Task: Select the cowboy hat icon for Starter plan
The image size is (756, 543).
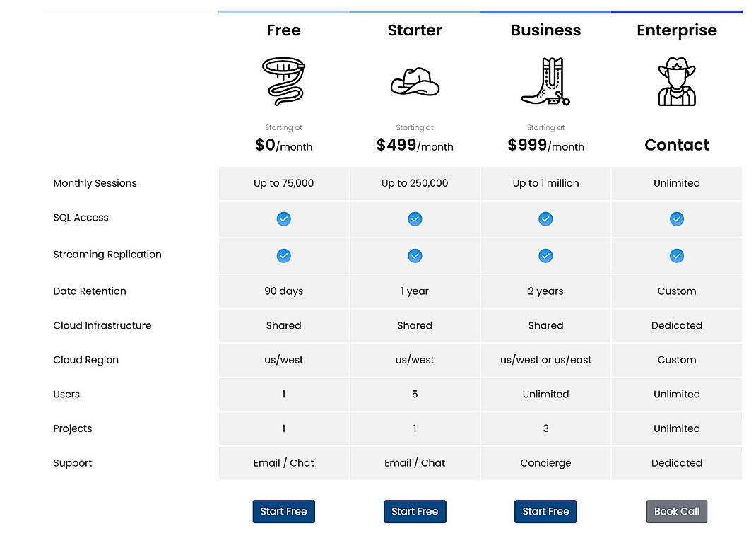Action: point(415,81)
